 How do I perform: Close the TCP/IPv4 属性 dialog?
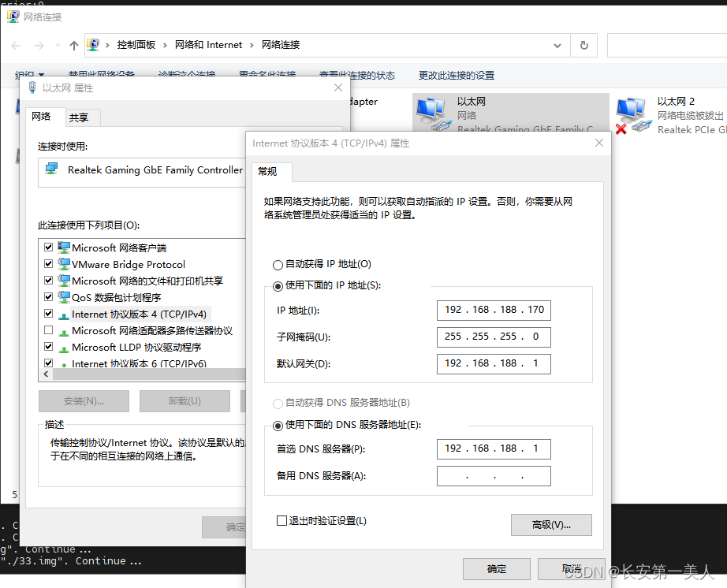[x=599, y=143]
